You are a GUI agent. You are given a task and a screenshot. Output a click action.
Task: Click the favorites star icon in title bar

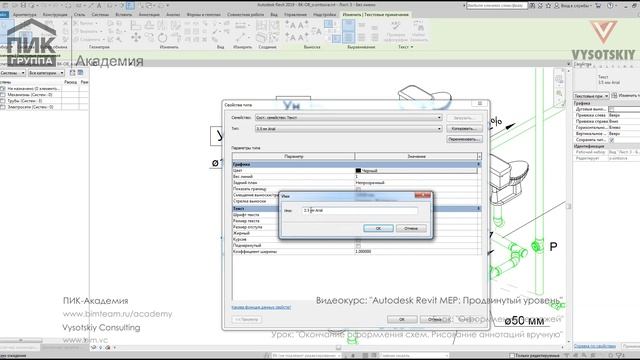point(549,5)
